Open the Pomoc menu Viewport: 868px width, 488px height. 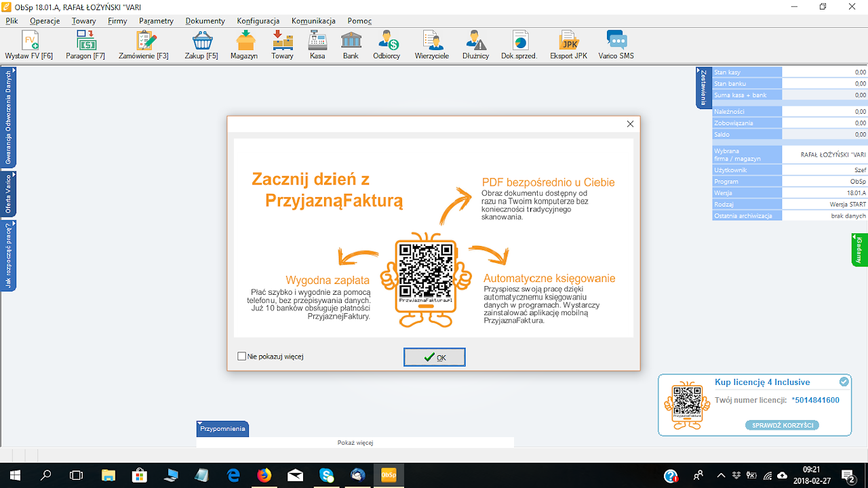[359, 21]
